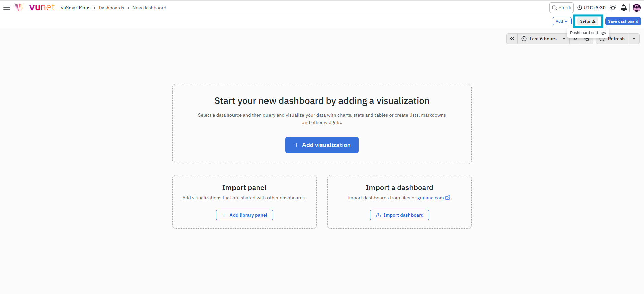Go to Dashboards breadcrumb

pyautogui.click(x=111, y=8)
